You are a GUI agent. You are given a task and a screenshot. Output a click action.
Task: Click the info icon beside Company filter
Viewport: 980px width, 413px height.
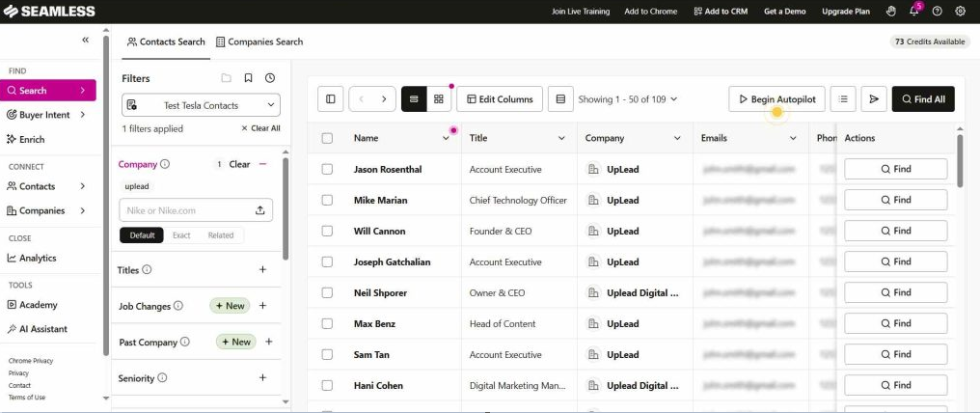coord(165,164)
